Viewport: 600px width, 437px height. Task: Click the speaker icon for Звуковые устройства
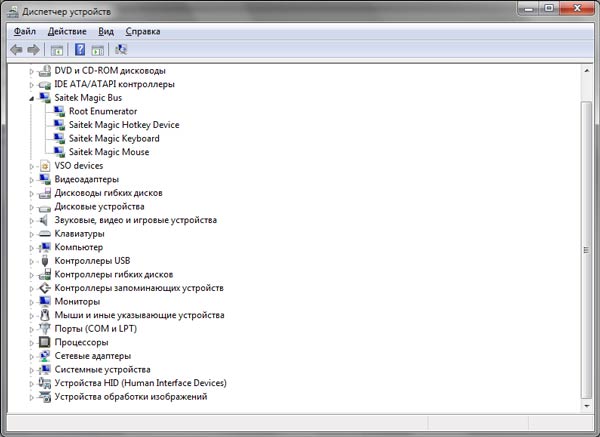coord(44,220)
